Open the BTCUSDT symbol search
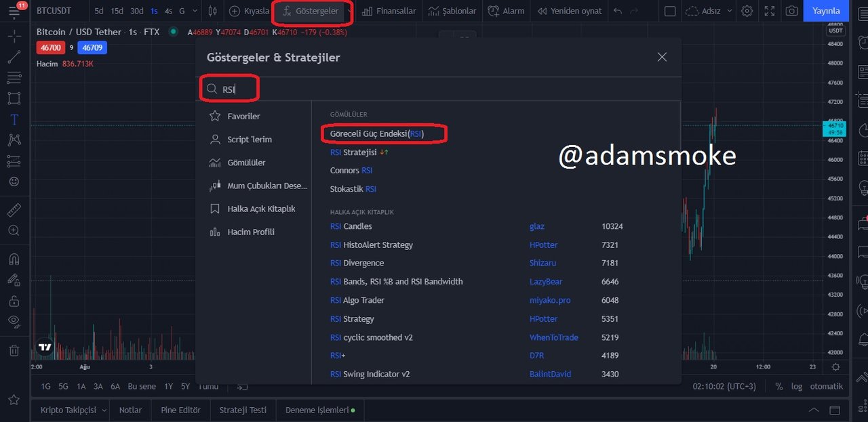The width and height of the screenshot is (868, 422). pos(54,11)
